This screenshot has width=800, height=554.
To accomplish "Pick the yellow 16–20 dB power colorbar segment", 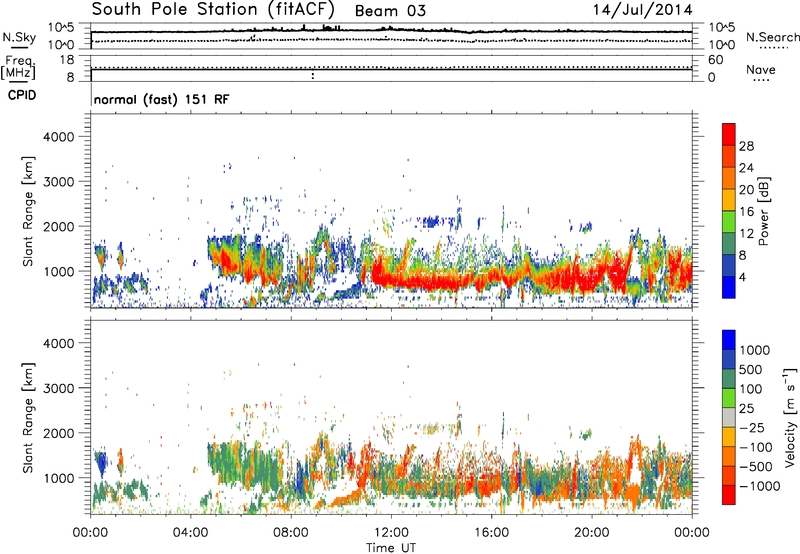I will (x=729, y=200).
